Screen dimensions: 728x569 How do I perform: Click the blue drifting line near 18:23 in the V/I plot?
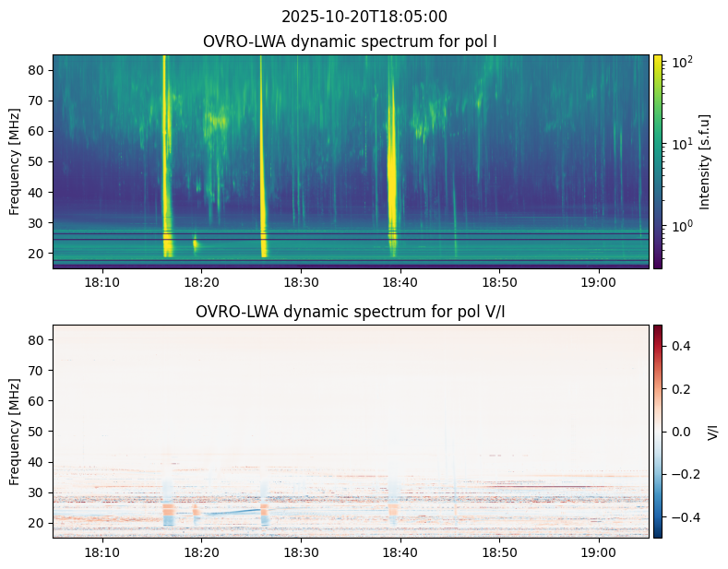[233, 512]
